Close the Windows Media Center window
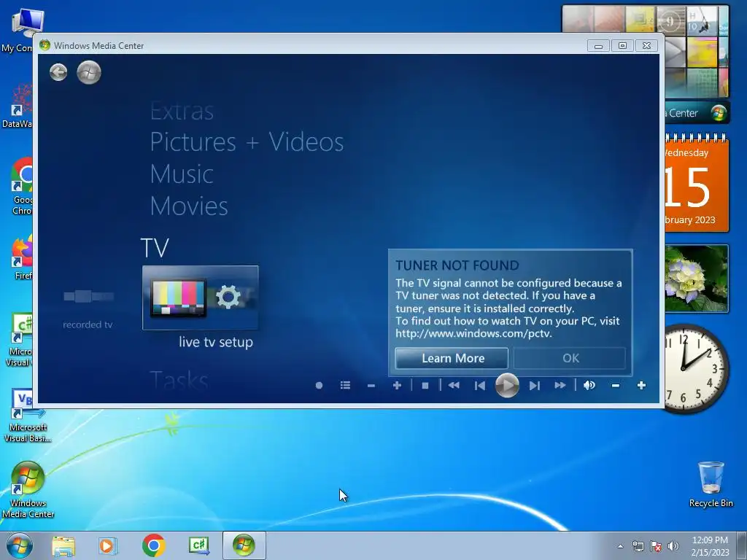 [x=646, y=46]
